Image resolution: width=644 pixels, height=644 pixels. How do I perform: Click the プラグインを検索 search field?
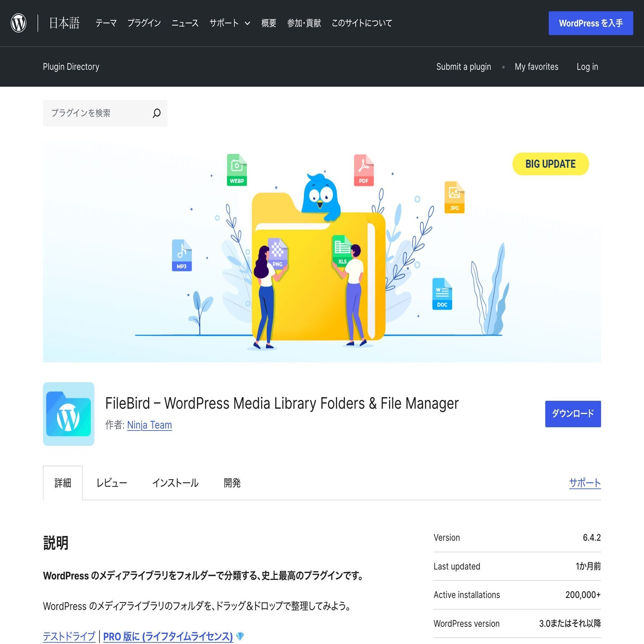click(x=97, y=113)
